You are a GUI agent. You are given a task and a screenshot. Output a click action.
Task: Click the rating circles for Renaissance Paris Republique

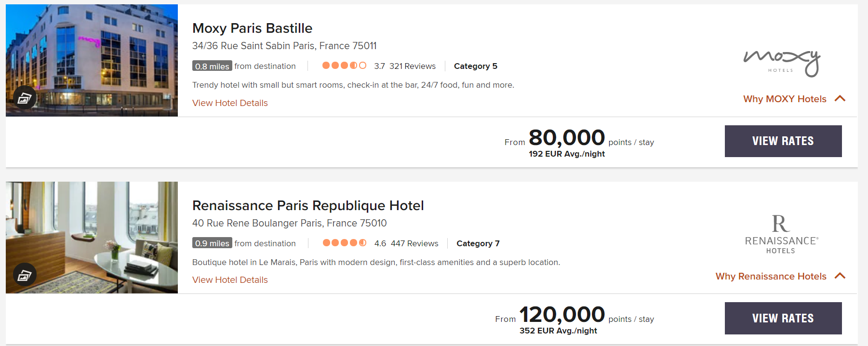(344, 243)
